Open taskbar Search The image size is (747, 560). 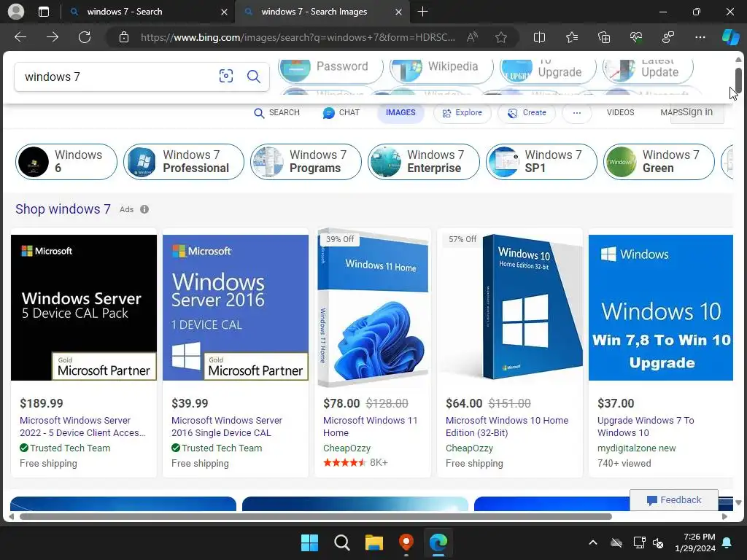tap(342, 542)
